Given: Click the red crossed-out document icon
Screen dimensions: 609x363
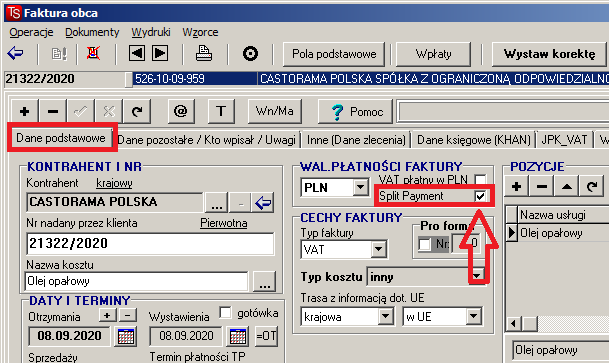Looking at the screenshot, I should point(93,53).
